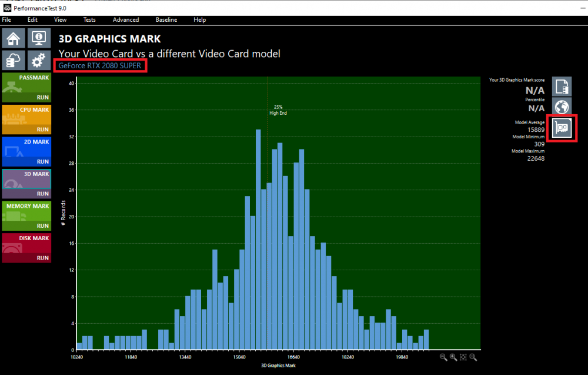Open the System Information monitor icon
588x375 pixels.
click(39, 38)
